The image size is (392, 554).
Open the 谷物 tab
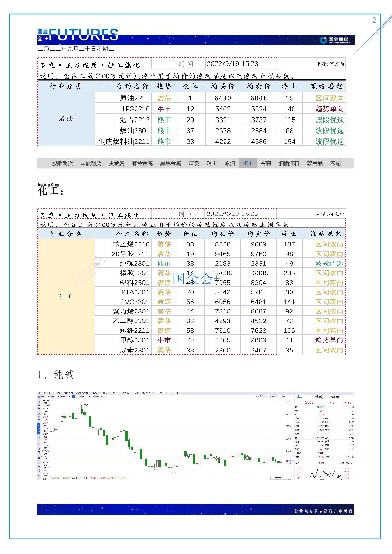266,163
